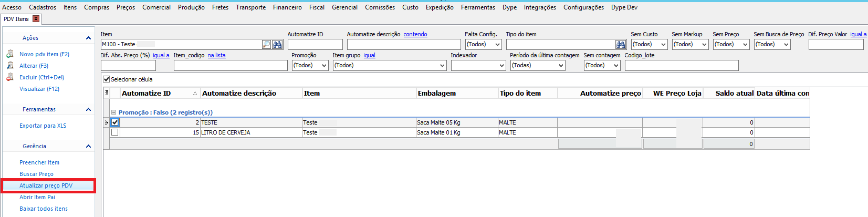Open the Período da última contagem dropdown
868x217 pixels.
[x=561, y=66]
